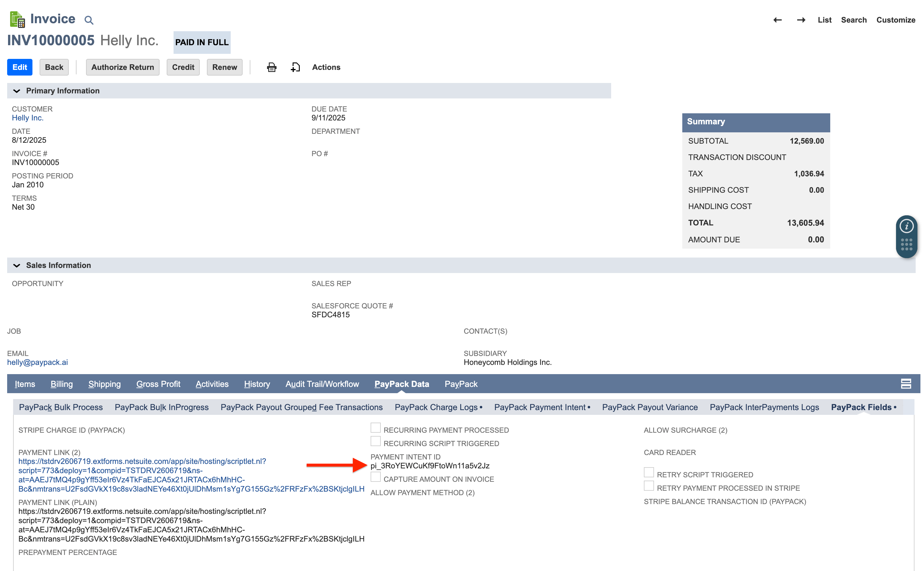
Task: Click the email invoice icon beside print
Action: pos(295,67)
